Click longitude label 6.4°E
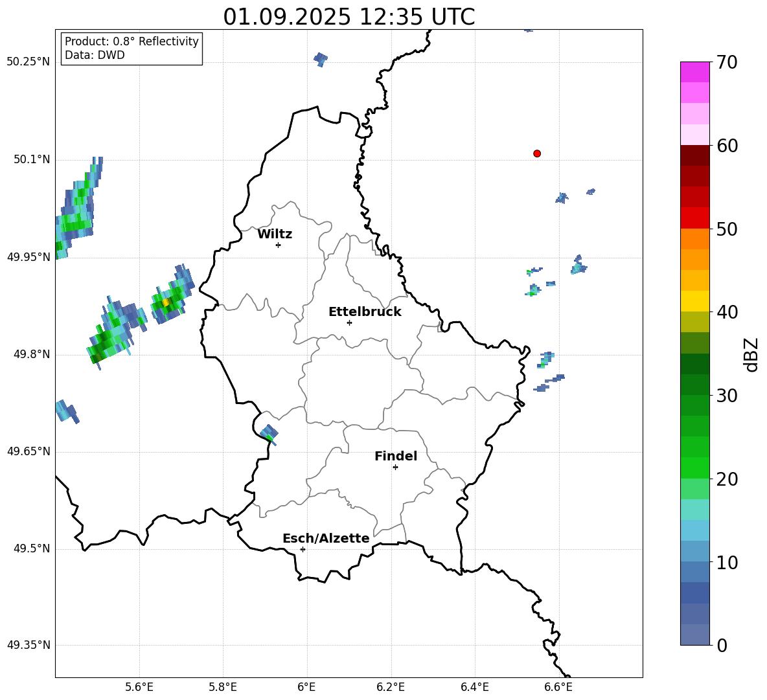The height and width of the screenshot is (700, 767). click(474, 687)
